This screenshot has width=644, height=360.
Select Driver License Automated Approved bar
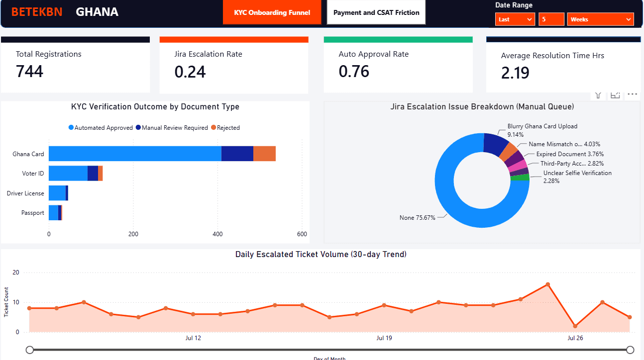point(57,193)
